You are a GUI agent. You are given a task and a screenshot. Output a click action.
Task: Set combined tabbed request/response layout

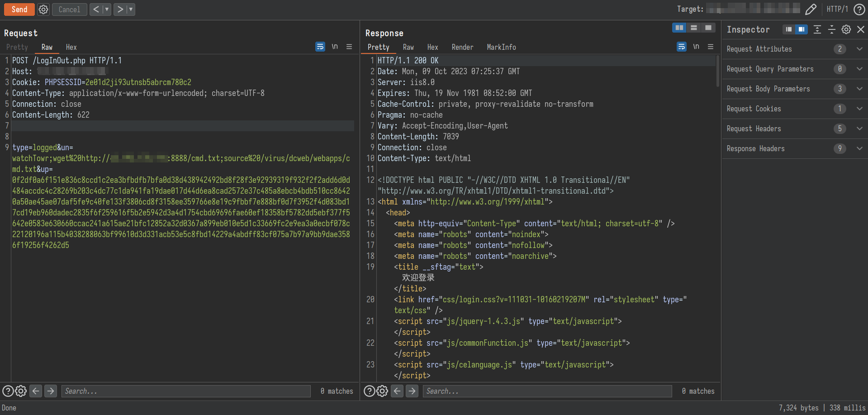(708, 28)
